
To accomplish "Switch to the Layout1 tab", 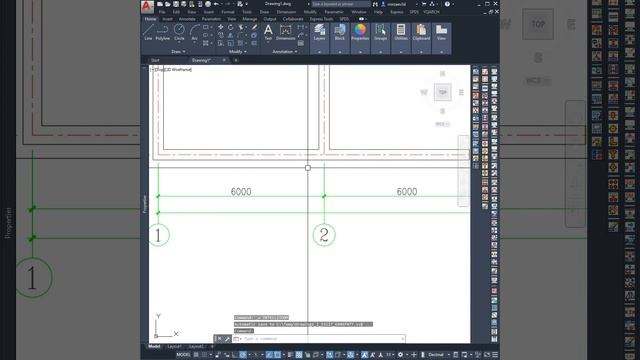I will point(174,347).
